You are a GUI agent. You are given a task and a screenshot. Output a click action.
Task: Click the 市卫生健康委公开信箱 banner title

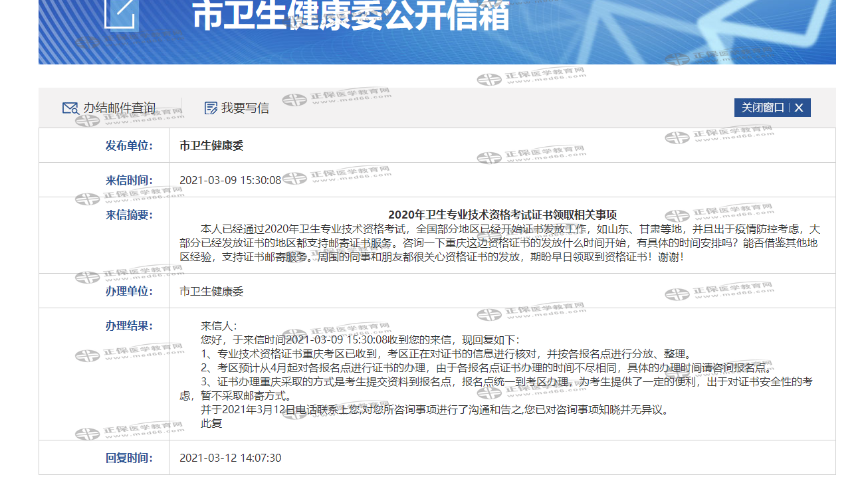(x=351, y=15)
